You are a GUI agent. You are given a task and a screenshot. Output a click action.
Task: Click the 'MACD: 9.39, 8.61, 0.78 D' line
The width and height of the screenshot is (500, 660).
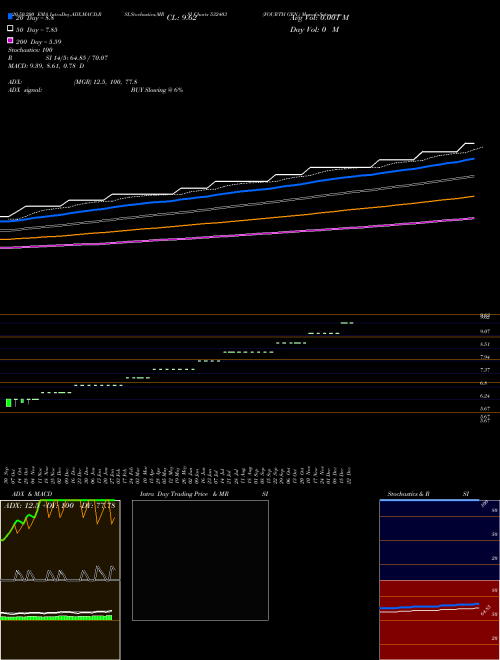[x=46, y=66]
